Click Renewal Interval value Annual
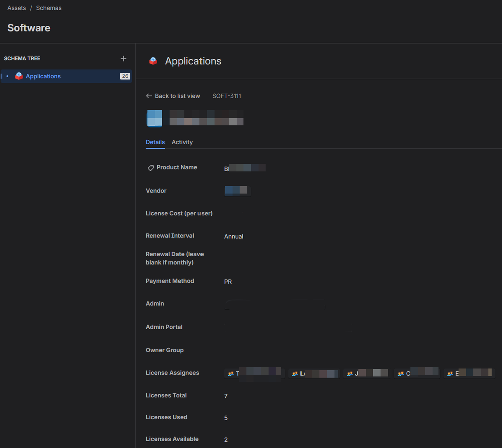This screenshot has width=502, height=448. tap(234, 236)
